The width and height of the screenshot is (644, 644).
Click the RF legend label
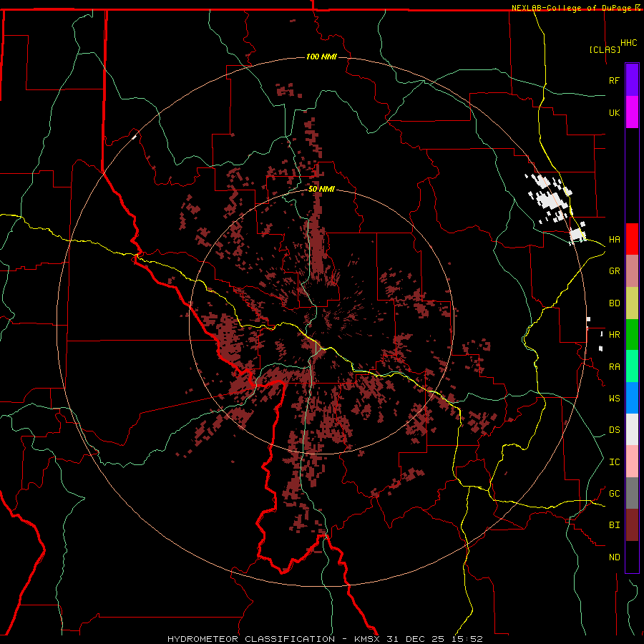614,80
